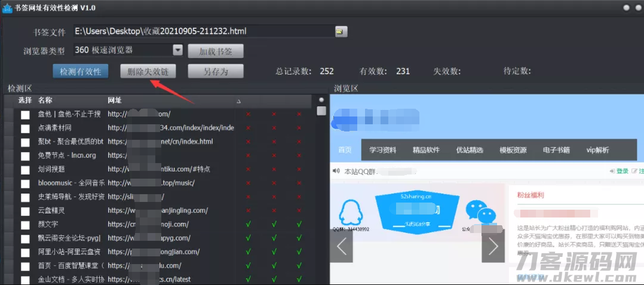
Task: Check the box for 盘他 row
Action: tap(26, 115)
